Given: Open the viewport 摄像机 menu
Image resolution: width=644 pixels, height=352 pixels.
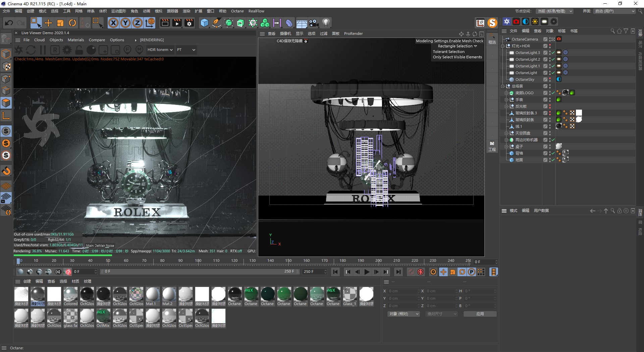Looking at the screenshot, I should (x=285, y=34).
